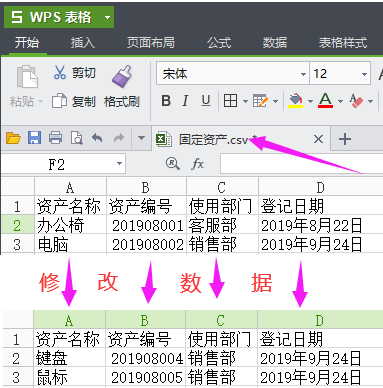Add new document tab with plus

[345, 139]
